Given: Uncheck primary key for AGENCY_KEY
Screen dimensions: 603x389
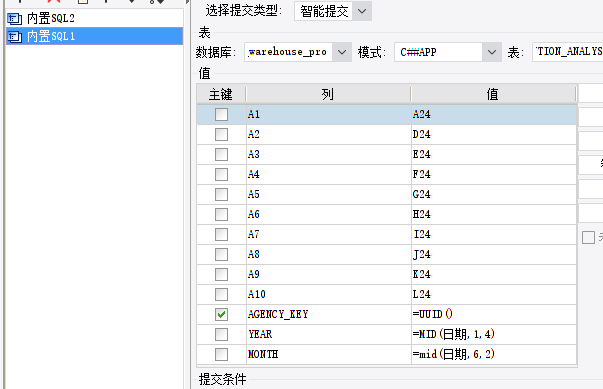Looking at the screenshot, I should click(221, 314).
